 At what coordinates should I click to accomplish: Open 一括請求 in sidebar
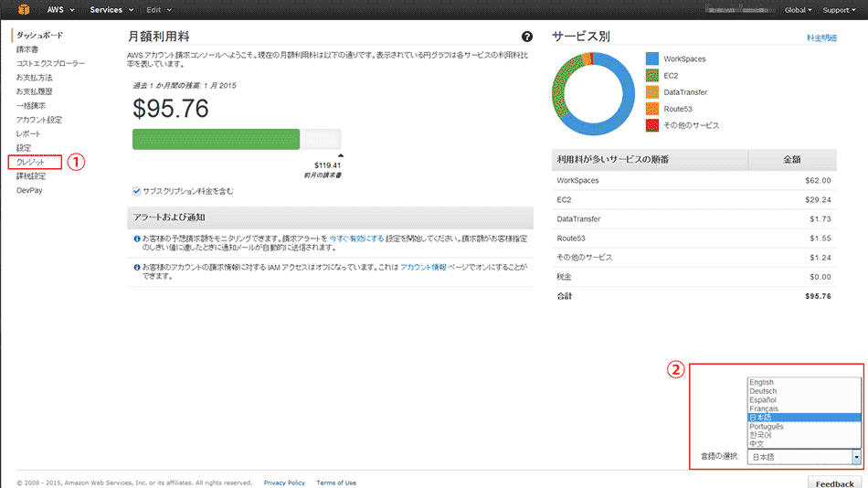pyautogui.click(x=31, y=106)
